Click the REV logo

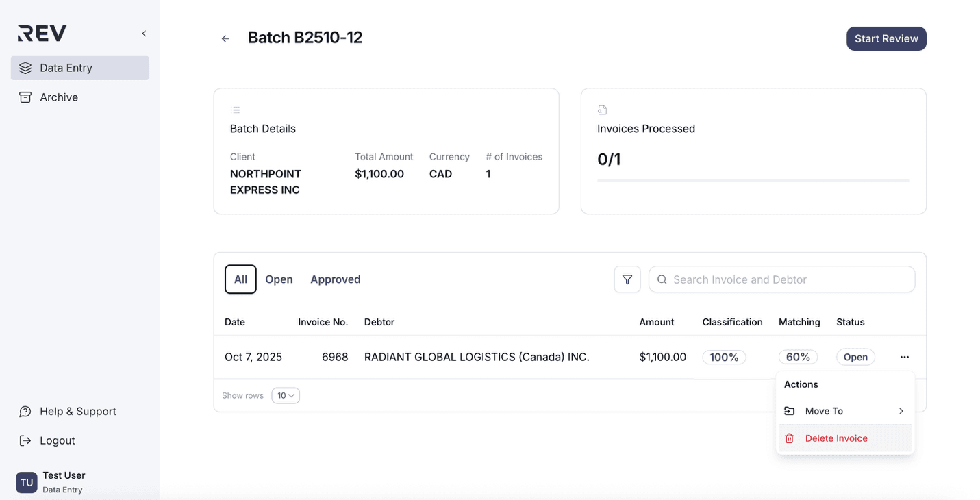tap(42, 34)
